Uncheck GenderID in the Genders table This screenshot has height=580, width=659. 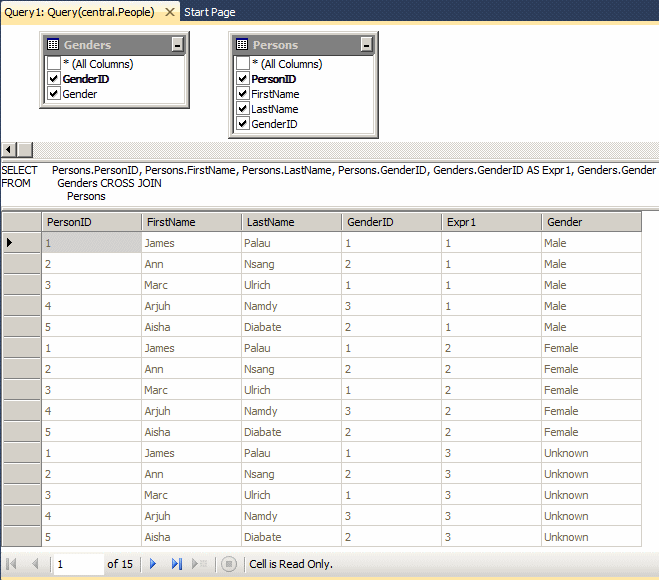[x=54, y=79]
